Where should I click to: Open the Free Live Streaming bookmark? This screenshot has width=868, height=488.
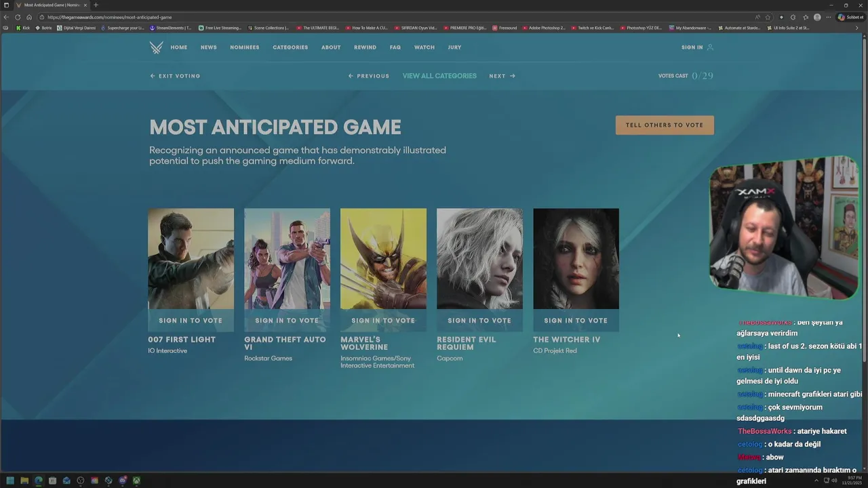click(x=220, y=28)
